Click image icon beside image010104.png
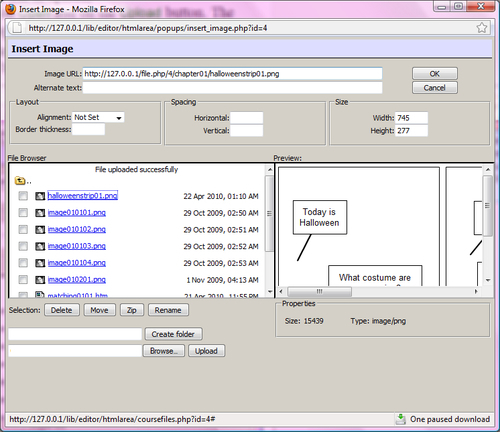The image size is (500, 432). point(40,263)
